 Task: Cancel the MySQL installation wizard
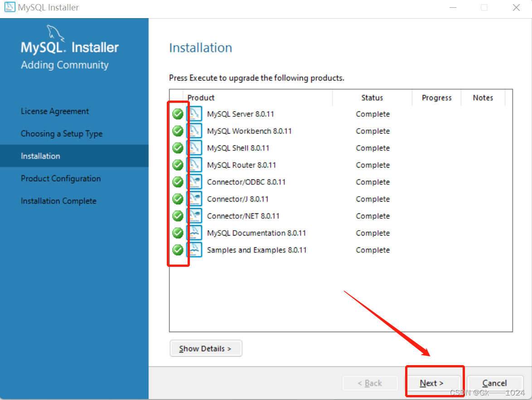click(x=495, y=383)
